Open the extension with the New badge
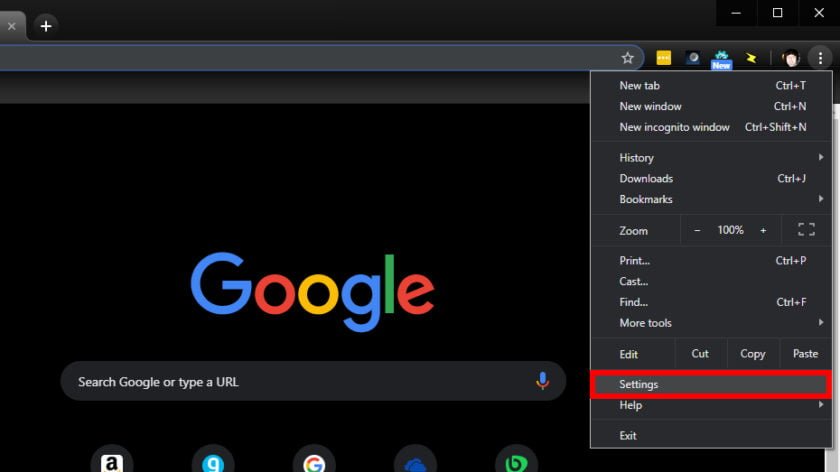 click(721, 58)
